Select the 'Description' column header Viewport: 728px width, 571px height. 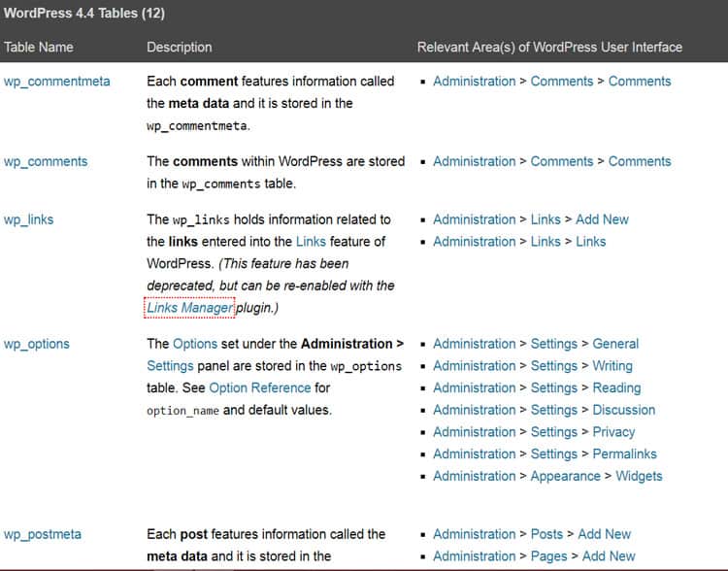coord(180,48)
